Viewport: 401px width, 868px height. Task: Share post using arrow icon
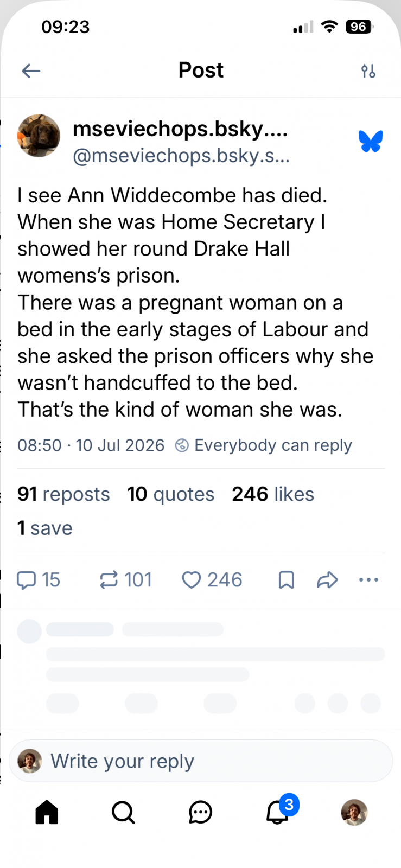click(x=327, y=580)
